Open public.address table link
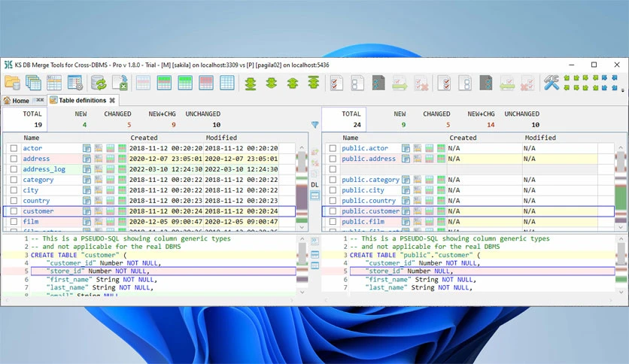629x364 pixels. click(x=369, y=159)
